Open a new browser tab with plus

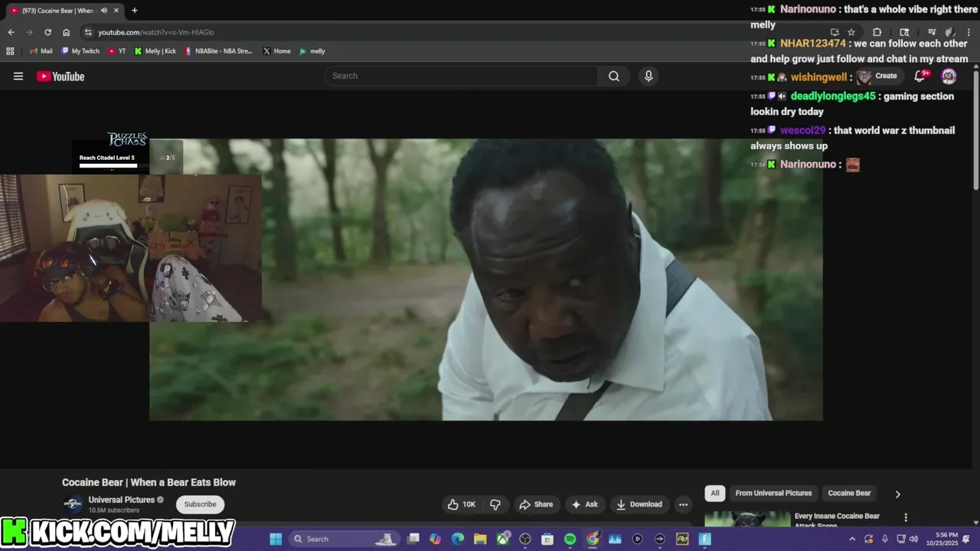coord(135,11)
